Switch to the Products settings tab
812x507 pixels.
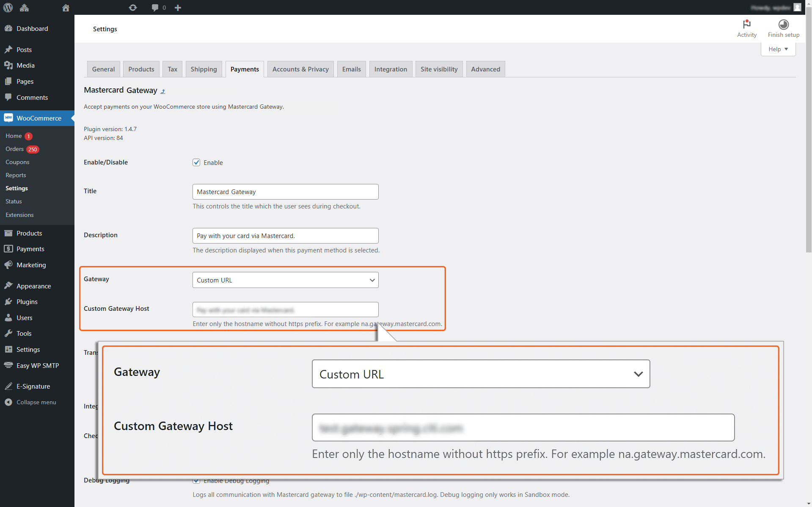(x=141, y=69)
